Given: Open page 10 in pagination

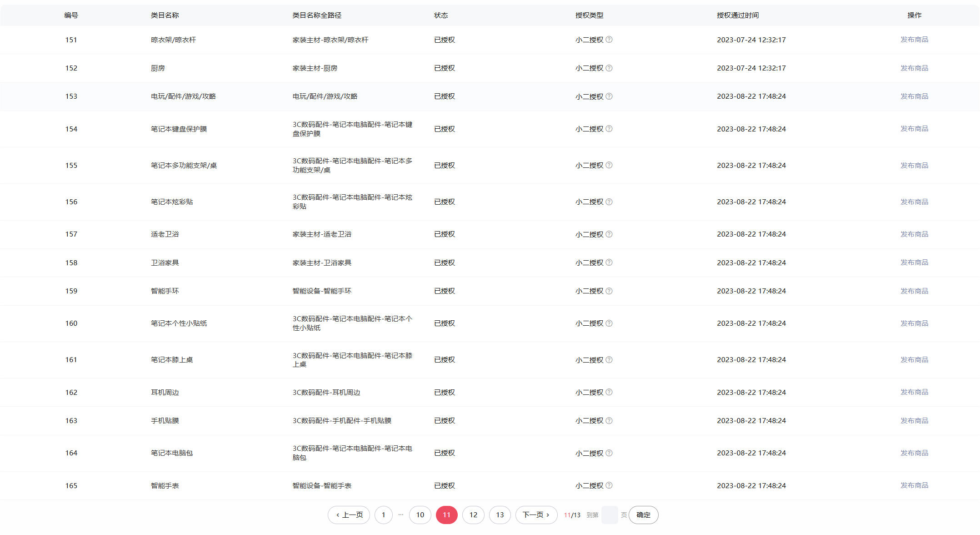Looking at the screenshot, I should [420, 515].
